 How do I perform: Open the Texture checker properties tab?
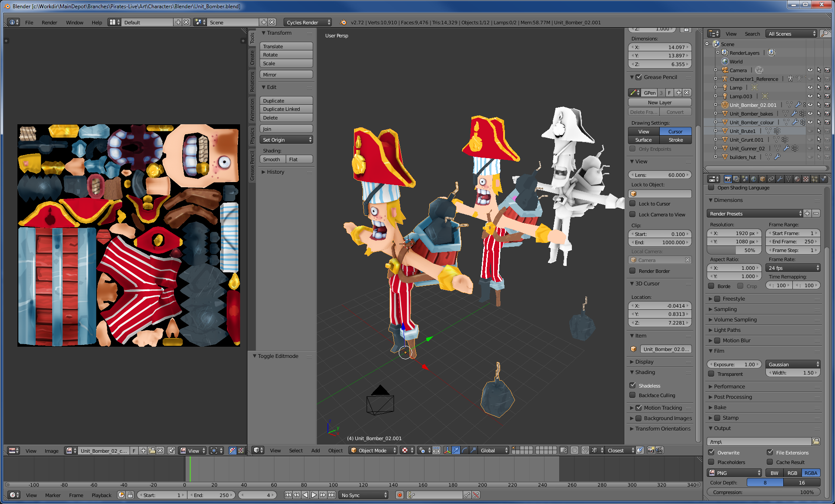(x=806, y=179)
